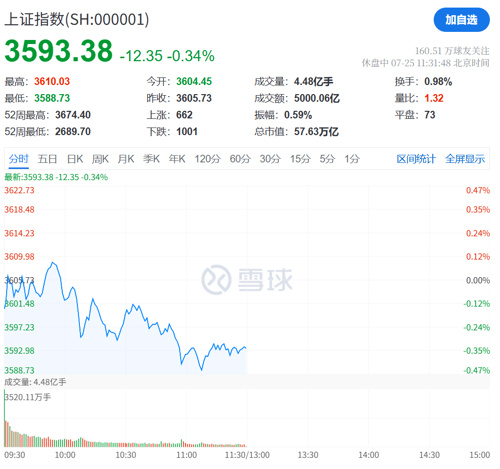Open the 15分 interval tab
The height and width of the screenshot is (469, 500).
pyautogui.click(x=300, y=159)
